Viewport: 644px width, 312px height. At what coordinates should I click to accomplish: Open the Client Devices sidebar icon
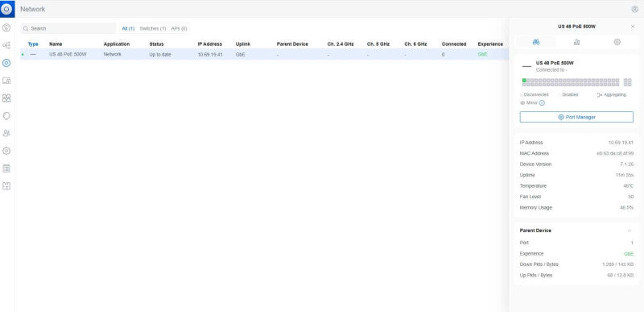(x=6, y=81)
